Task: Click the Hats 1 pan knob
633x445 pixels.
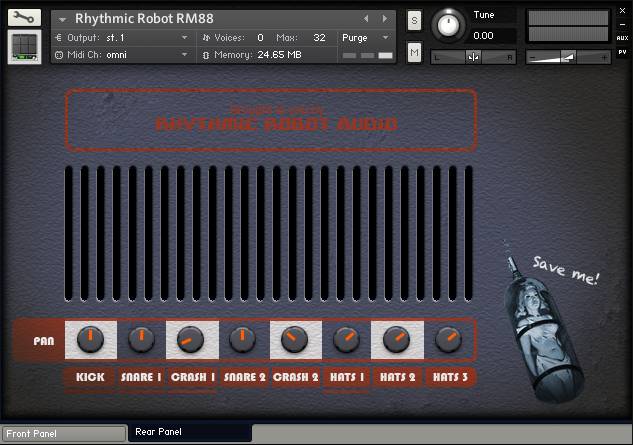Action: (x=346, y=340)
